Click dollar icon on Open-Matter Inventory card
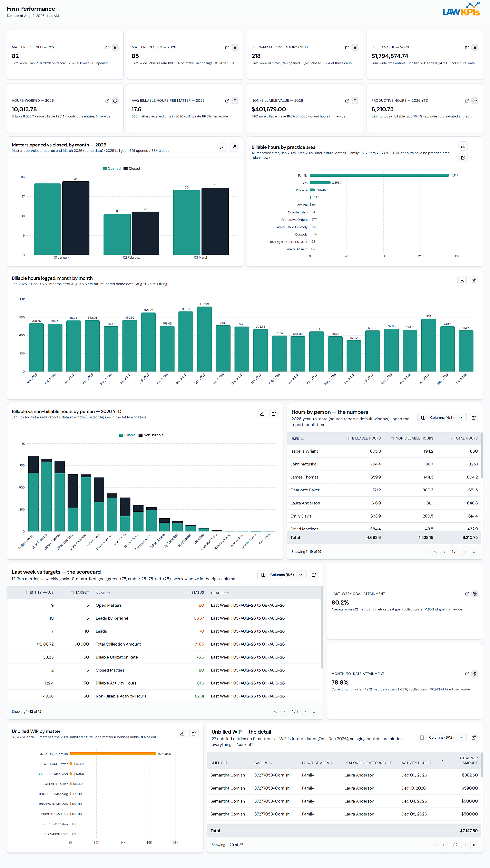 point(355,48)
